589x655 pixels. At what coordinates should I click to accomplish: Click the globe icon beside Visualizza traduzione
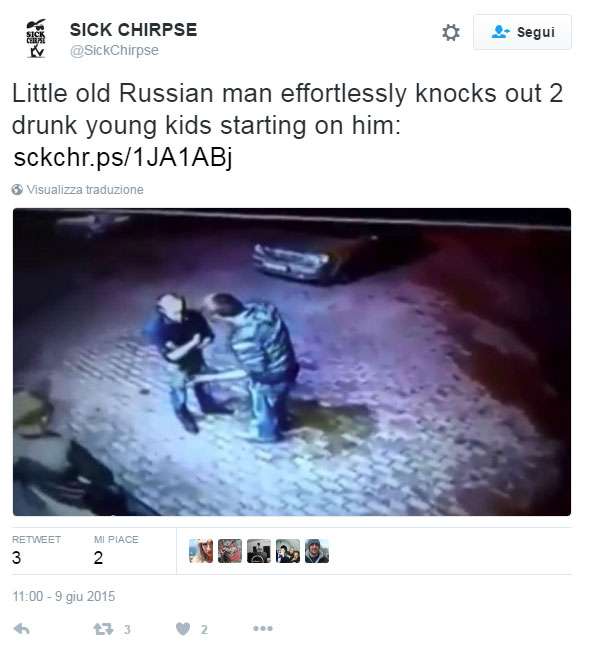[x=17, y=190]
